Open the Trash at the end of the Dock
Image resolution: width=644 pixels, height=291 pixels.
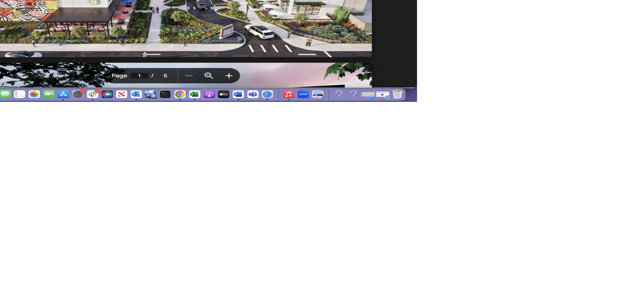coord(397,94)
